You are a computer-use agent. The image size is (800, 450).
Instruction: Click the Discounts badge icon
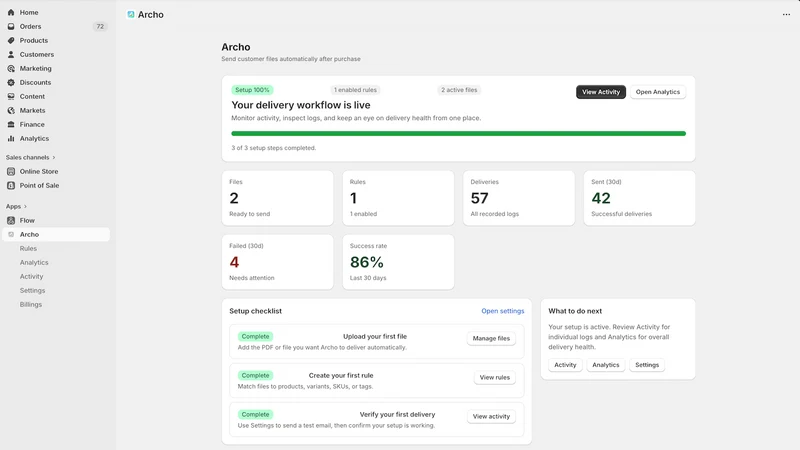pos(11,82)
